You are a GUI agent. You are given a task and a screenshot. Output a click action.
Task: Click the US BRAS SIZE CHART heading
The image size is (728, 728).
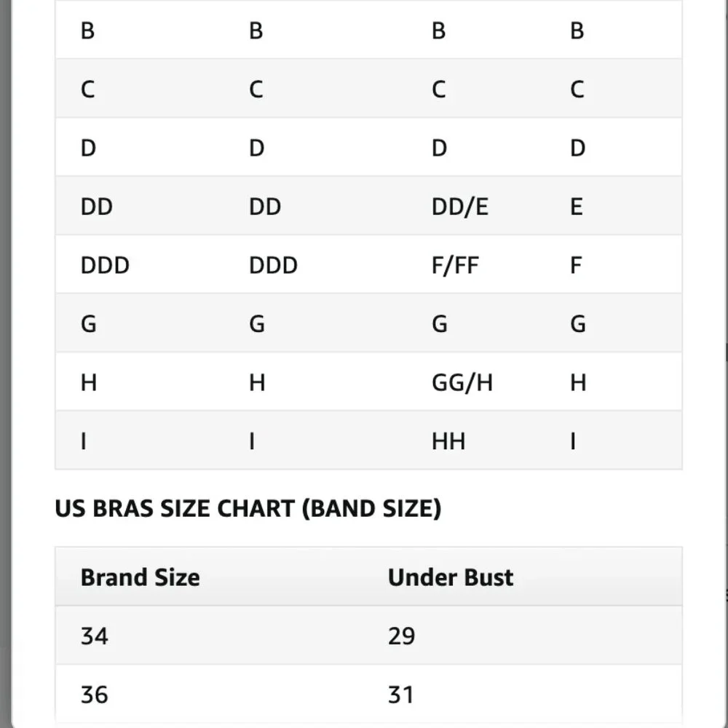click(248, 508)
